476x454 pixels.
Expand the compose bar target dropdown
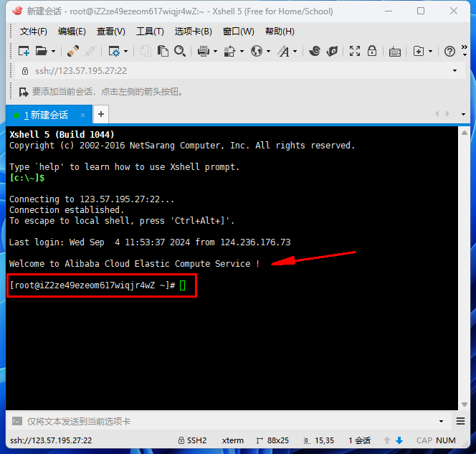[441, 422]
